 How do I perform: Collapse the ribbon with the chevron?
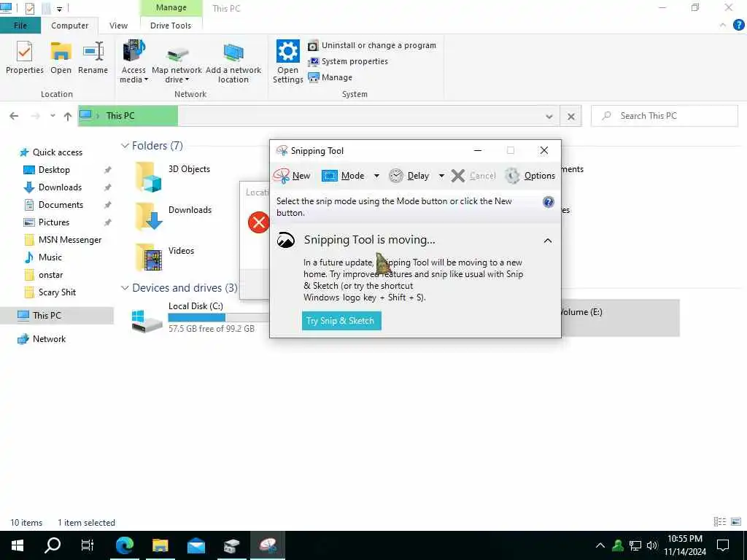723,25
